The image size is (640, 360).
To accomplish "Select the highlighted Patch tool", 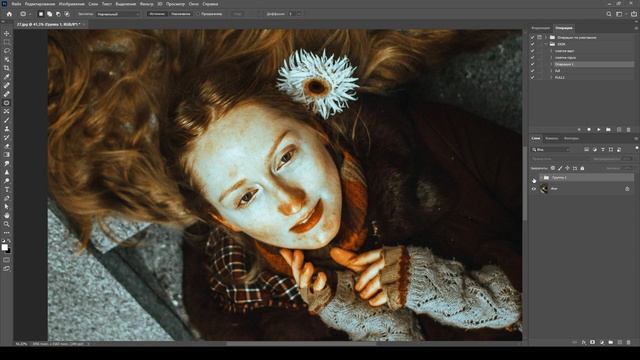I will click(7, 103).
